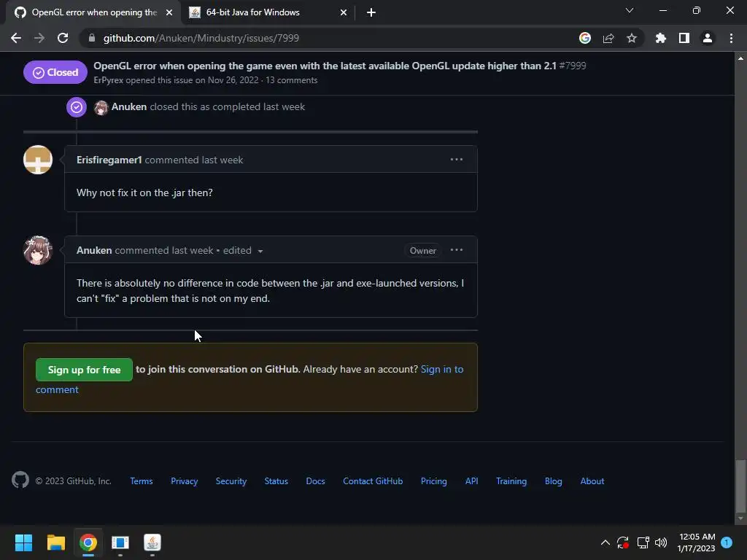Open the Security footer link
The width and height of the screenshot is (747, 560).
[231, 481]
